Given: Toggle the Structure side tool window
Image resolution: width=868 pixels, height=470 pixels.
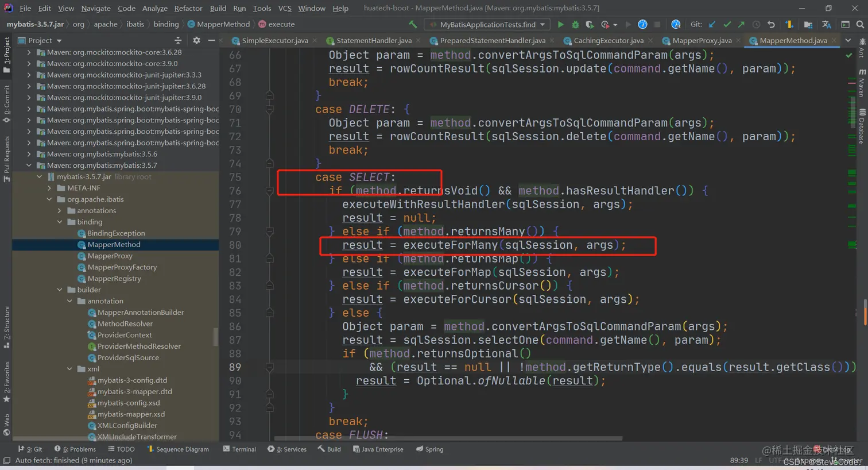Looking at the screenshot, I should pos(6,328).
